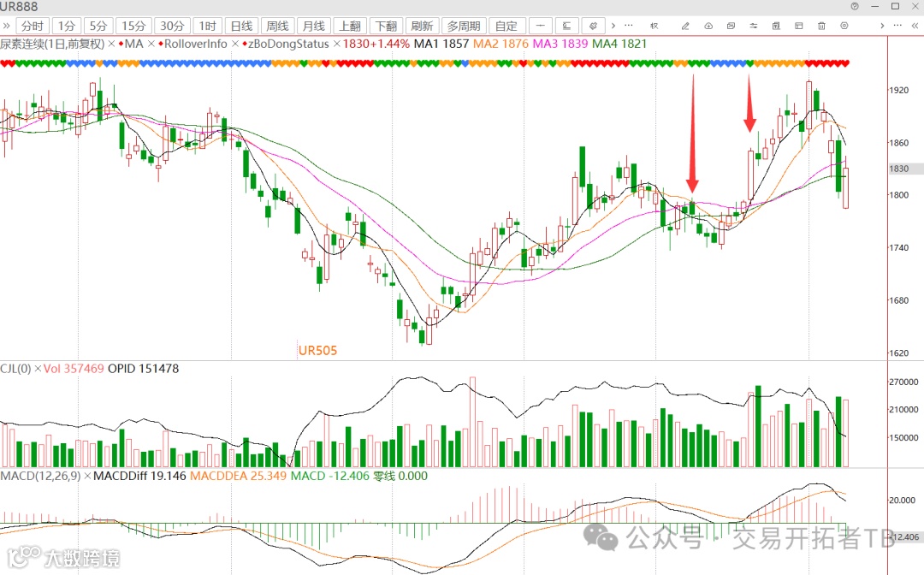This screenshot has height=575, width=924.
Task: Select the horizontal line drawing tool
Action: [x=541, y=26]
